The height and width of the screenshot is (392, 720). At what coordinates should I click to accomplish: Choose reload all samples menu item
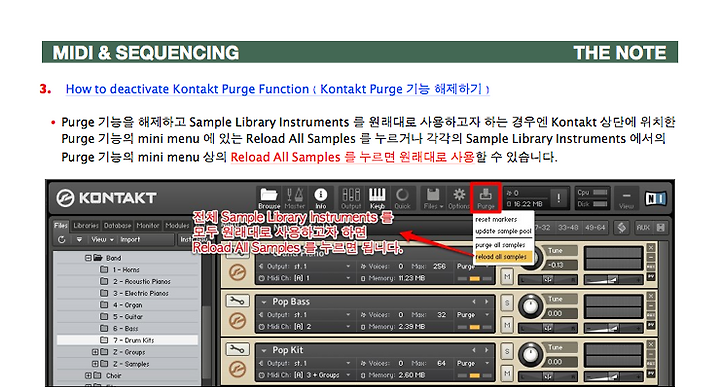[503, 257]
